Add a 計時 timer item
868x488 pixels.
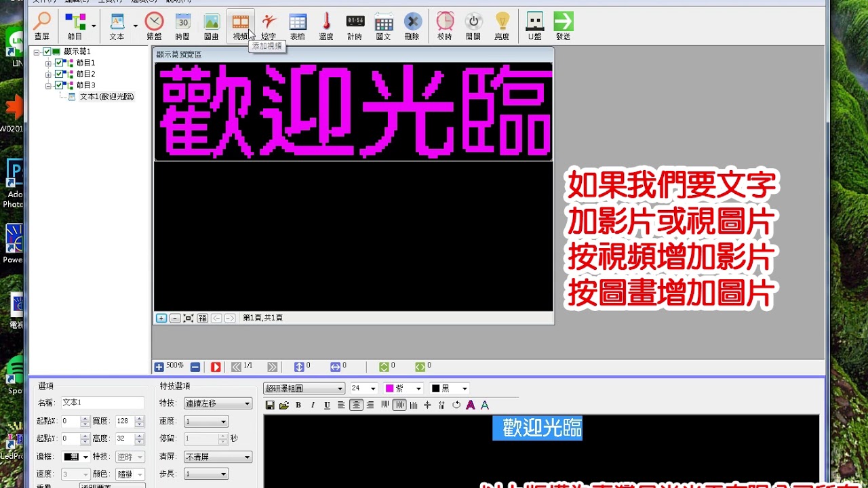click(355, 26)
